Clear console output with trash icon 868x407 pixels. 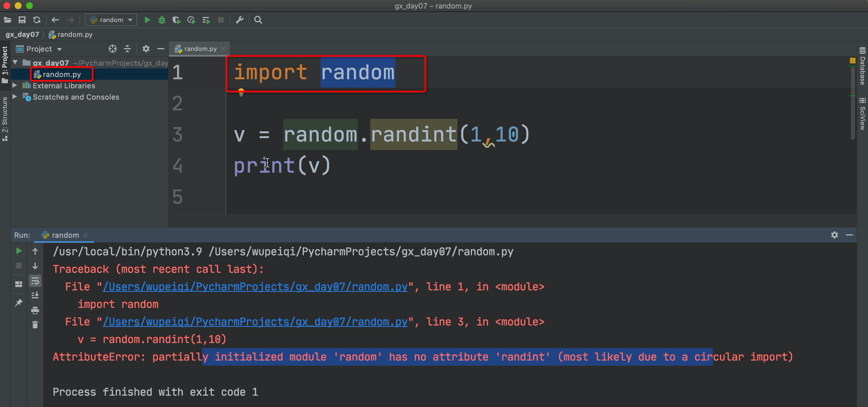[35, 325]
